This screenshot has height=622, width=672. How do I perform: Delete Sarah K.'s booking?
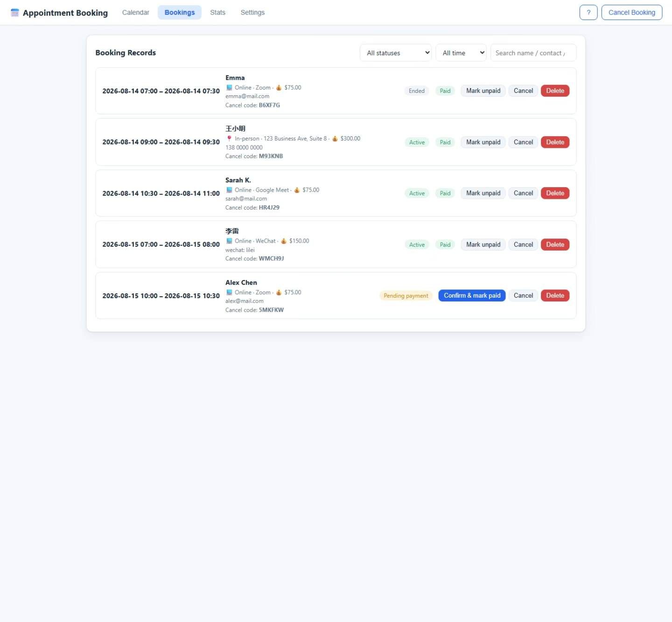[555, 193]
